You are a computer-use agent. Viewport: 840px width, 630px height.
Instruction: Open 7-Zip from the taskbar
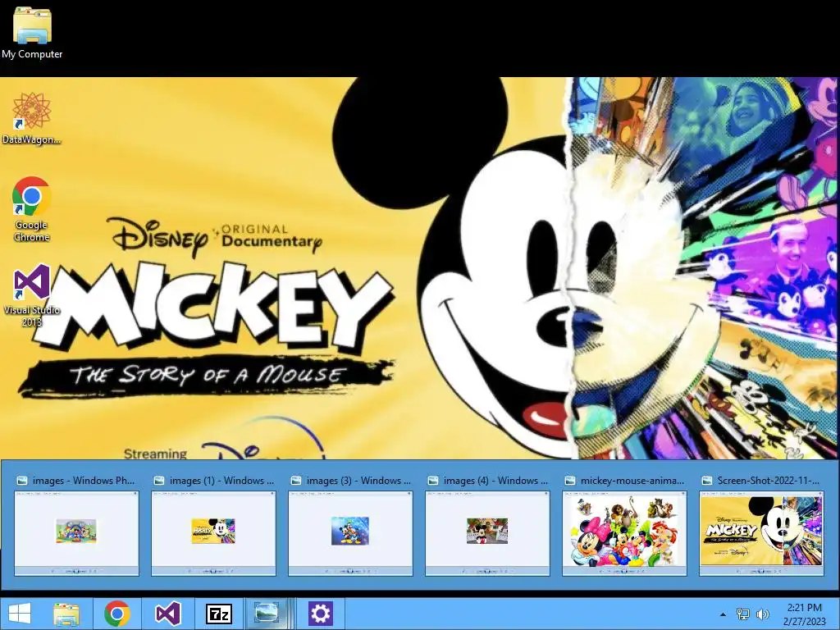(219, 614)
